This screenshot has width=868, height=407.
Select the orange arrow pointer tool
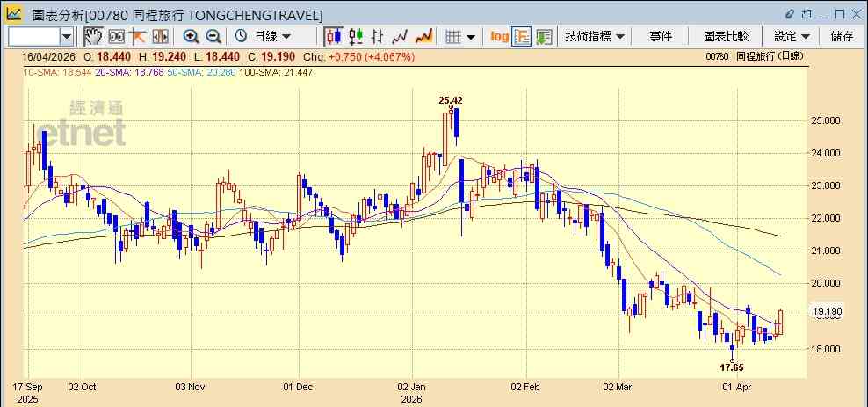point(137,37)
